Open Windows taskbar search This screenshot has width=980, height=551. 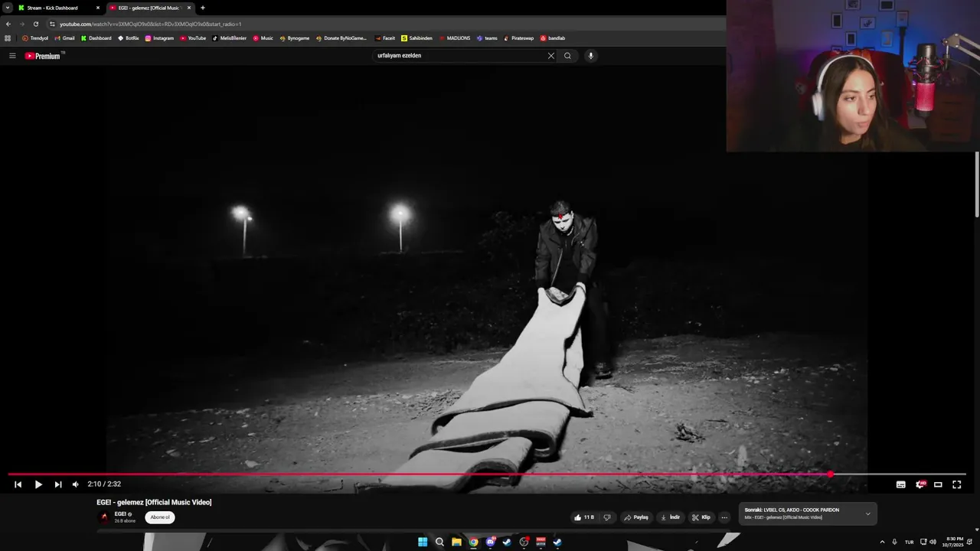[439, 542]
